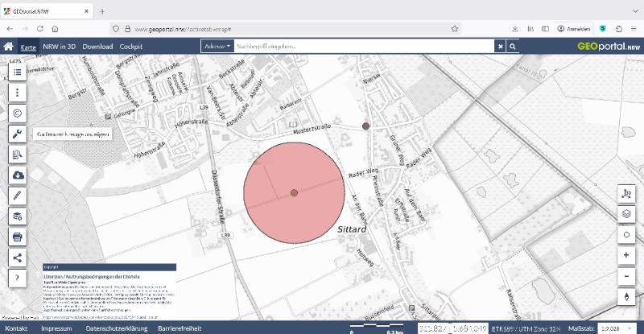
Task: Click the download cloud icon
Action: coord(17,175)
